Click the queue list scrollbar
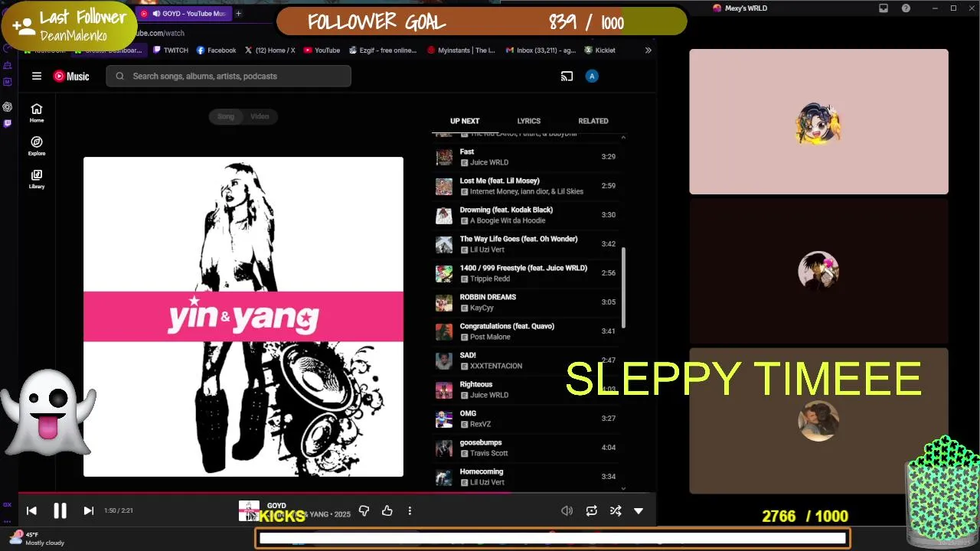 (x=623, y=287)
